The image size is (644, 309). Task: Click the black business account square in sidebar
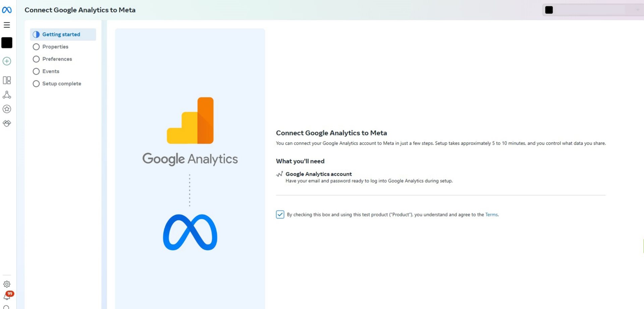pos(7,43)
